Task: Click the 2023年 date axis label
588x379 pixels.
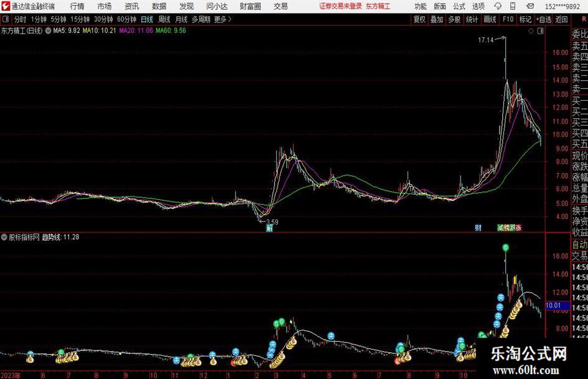Action: (x=11, y=375)
